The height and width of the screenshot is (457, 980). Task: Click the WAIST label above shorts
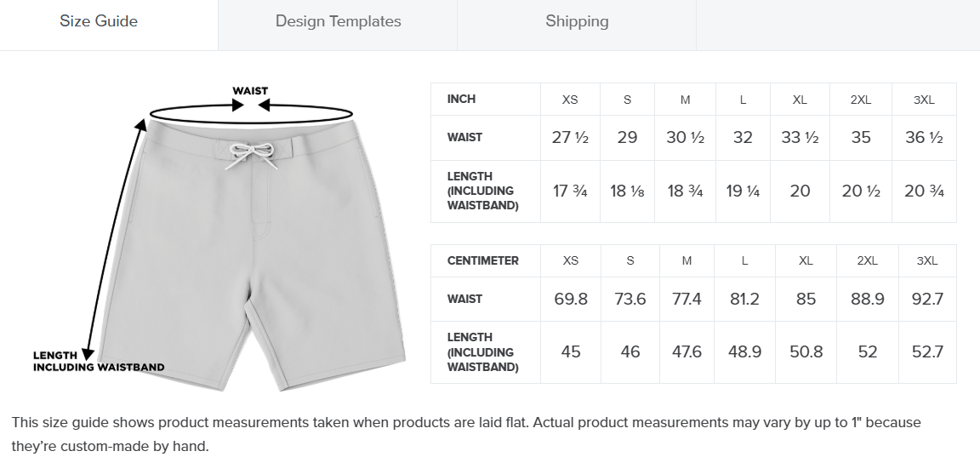coord(250,91)
